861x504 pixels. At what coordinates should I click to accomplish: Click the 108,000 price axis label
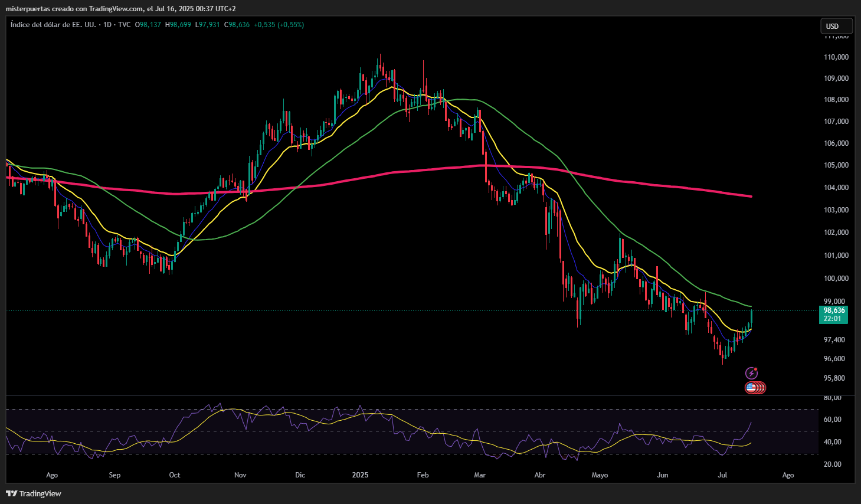coord(836,100)
